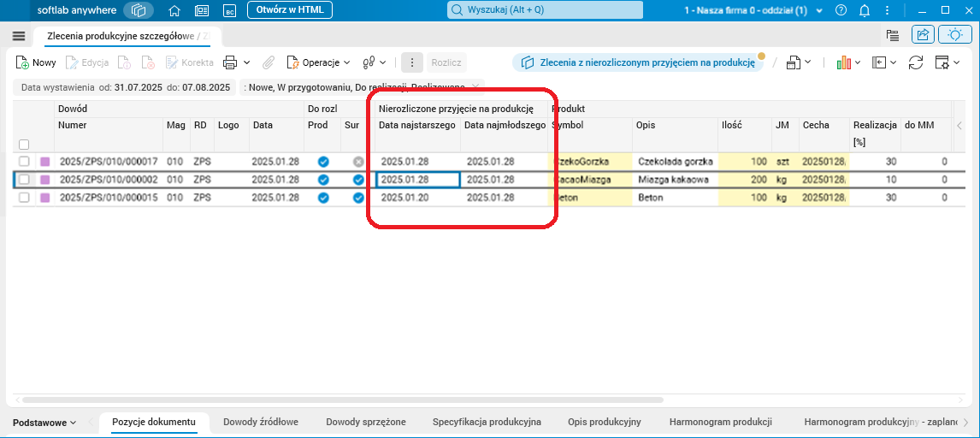Image resolution: width=980 pixels, height=438 pixels.
Task: Open the hamburger main menu
Action: pos(19,36)
